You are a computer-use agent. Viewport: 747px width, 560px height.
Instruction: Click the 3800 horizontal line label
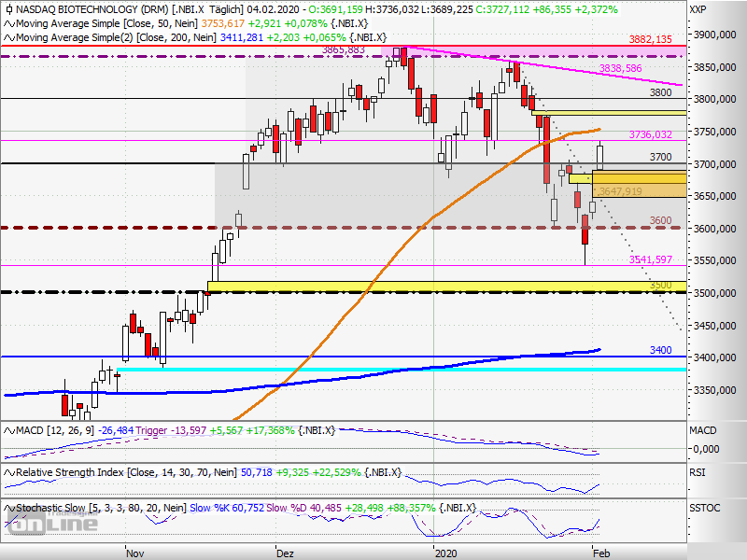coord(661,92)
